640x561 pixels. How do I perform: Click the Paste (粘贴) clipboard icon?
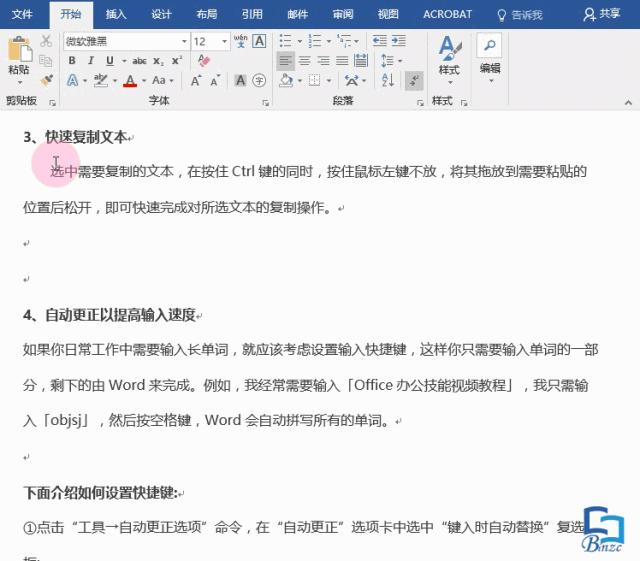[x=20, y=50]
